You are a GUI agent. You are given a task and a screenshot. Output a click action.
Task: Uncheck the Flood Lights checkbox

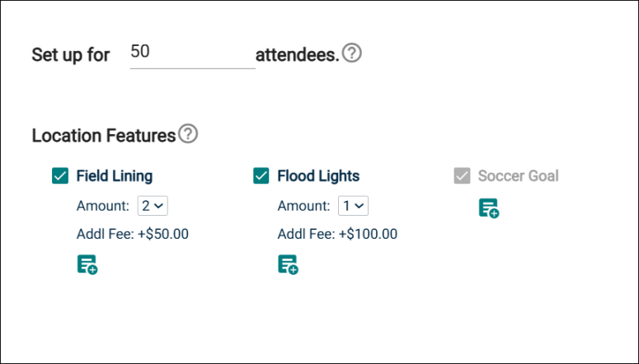click(x=261, y=176)
